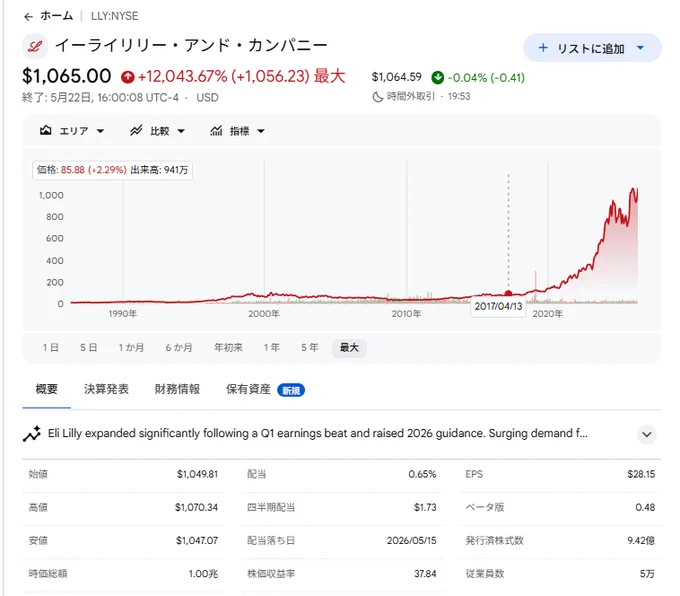
Task: Click the 発行済株式数 value 9.42億
Action: point(641,540)
